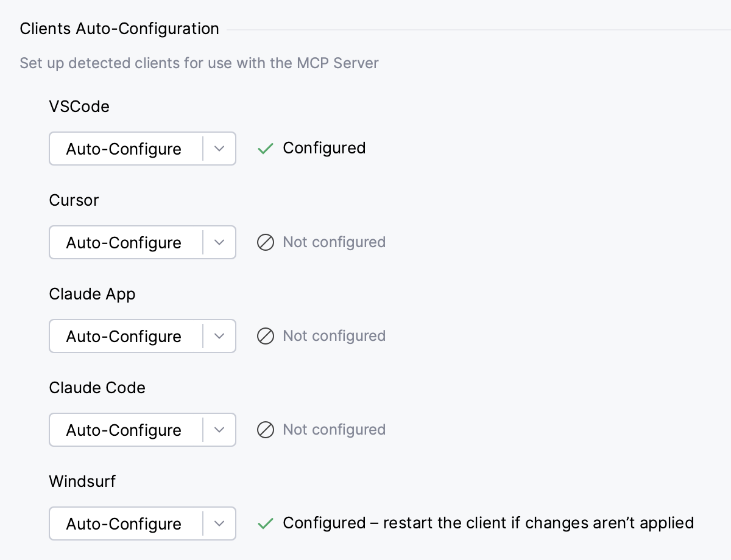Click the not-configured icon beside Claude Code
Viewport: 731px width, 560px height.
266,430
